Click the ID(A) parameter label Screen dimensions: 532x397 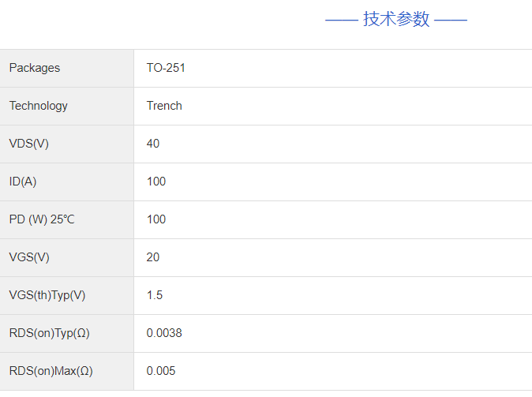coord(23,182)
